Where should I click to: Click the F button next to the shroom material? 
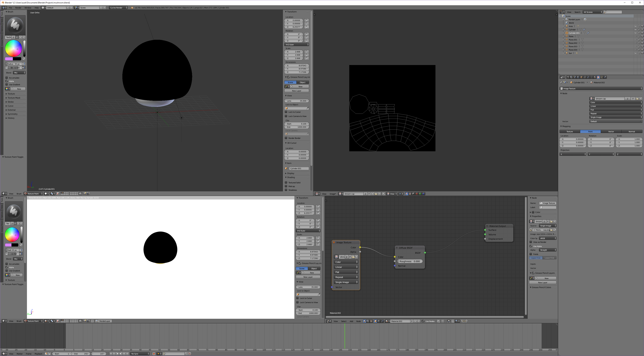[548, 221]
